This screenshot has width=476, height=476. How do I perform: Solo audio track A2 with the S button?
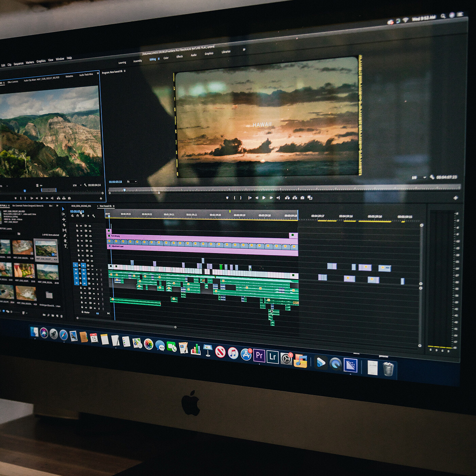click(97, 274)
